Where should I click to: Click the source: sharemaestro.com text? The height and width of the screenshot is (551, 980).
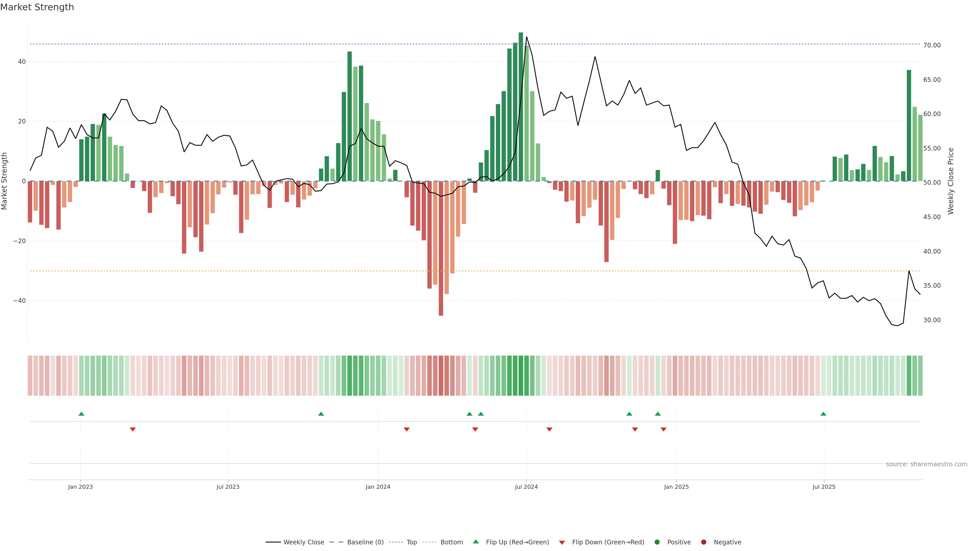(x=926, y=464)
